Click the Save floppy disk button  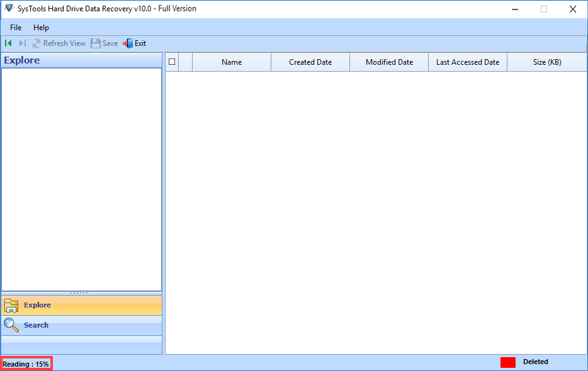[105, 43]
